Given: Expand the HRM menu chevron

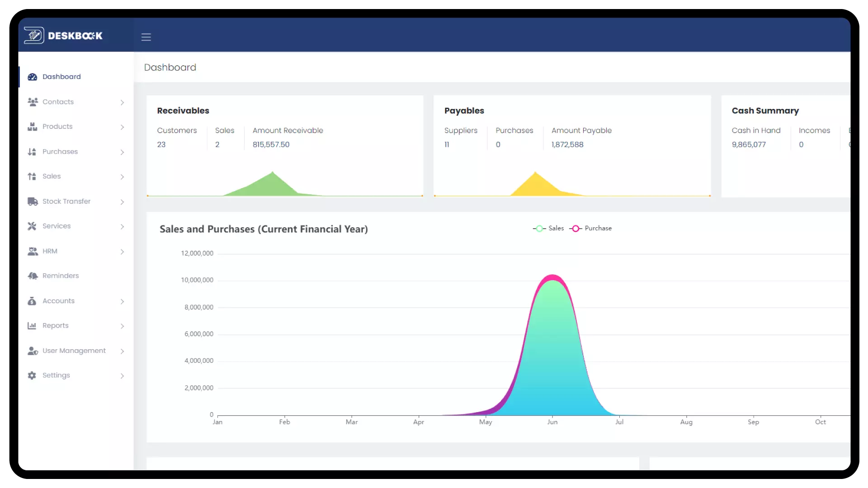Looking at the screenshot, I should tap(122, 252).
